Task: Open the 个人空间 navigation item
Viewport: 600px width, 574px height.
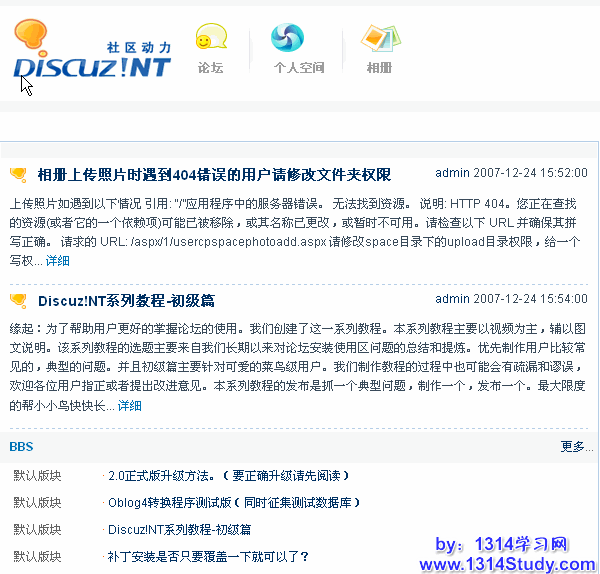Action: coord(299,68)
